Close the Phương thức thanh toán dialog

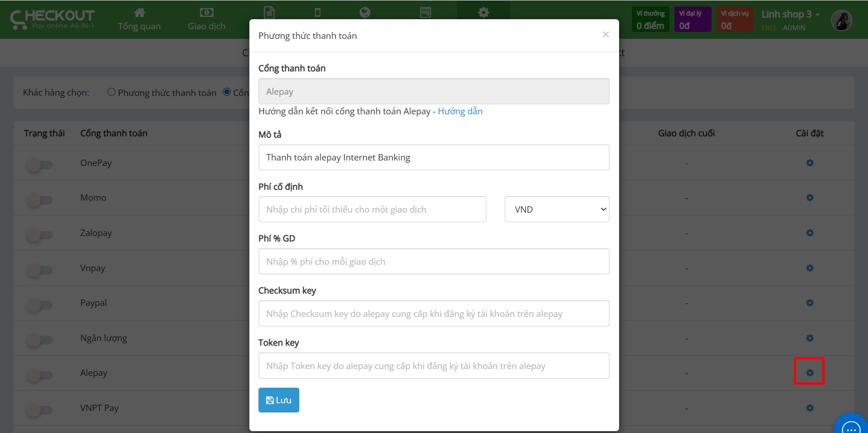(x=605, y=34)
